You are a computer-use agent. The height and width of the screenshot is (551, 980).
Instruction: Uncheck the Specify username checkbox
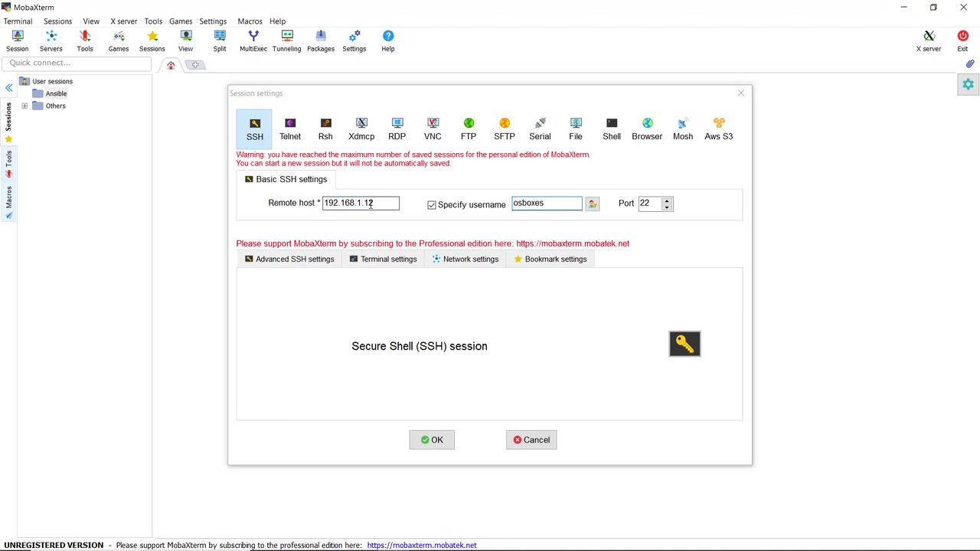tap(432, 205)
